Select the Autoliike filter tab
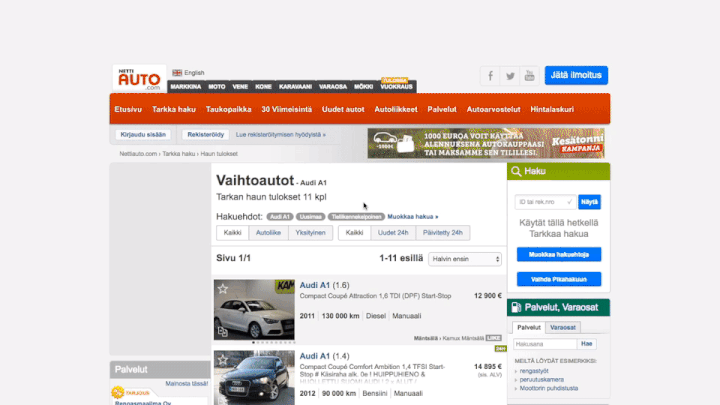This screenshot has width=720, height=405. coord(268,233)
